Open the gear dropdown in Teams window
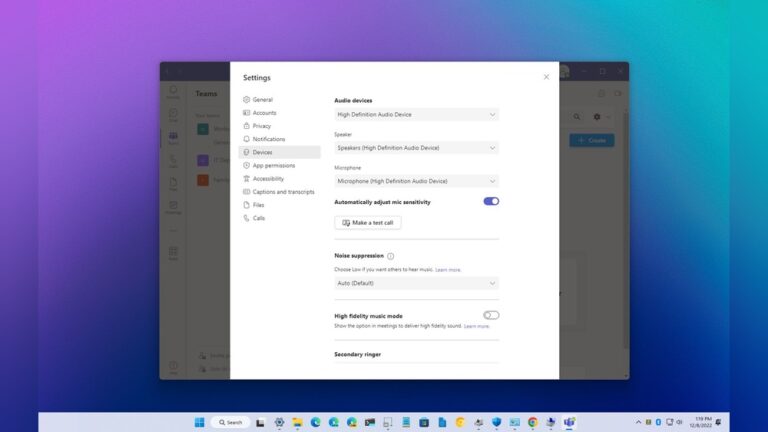Viewport: 768px width, 432px height. point(601,117)
